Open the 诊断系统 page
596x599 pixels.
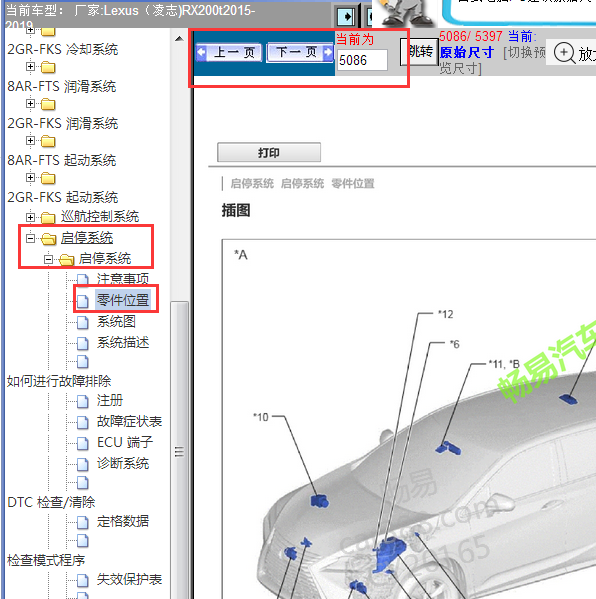tap(123, 463)
